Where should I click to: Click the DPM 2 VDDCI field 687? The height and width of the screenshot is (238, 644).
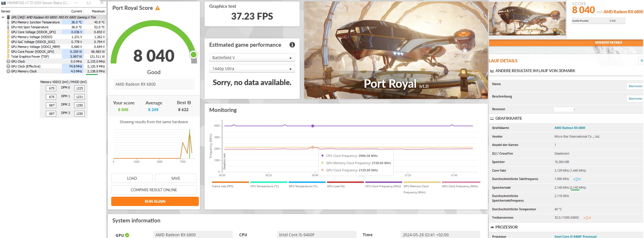click(52, 105)
